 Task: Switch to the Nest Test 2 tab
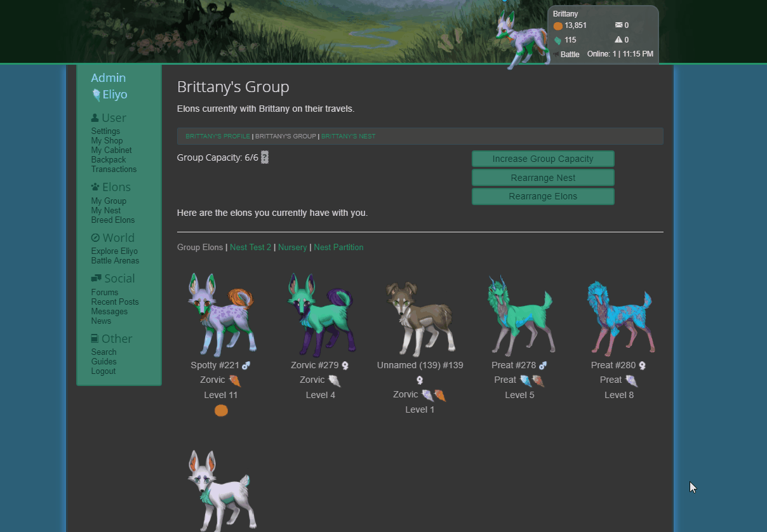250,247
